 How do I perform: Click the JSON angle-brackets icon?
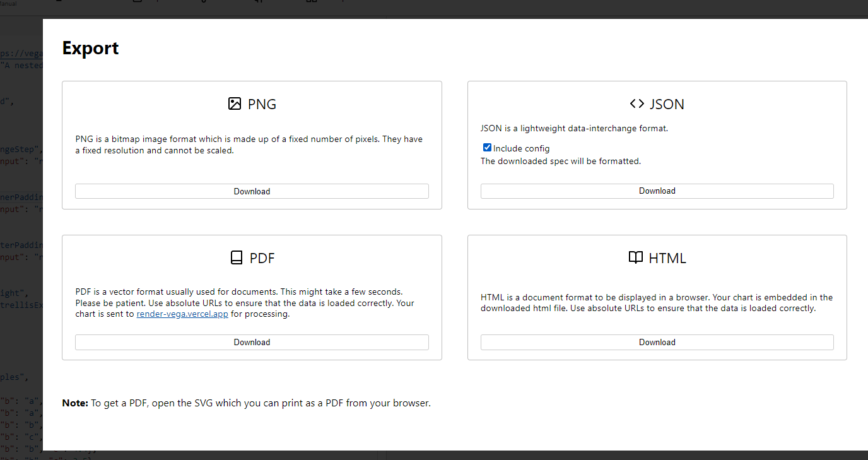[637, 103]
